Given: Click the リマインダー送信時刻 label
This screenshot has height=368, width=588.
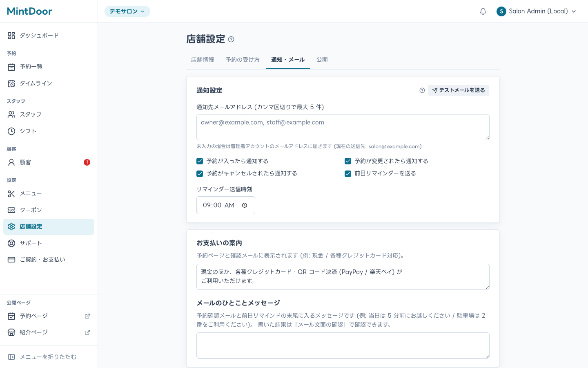Looking at the screenshot, I should [x=224, y=189].
